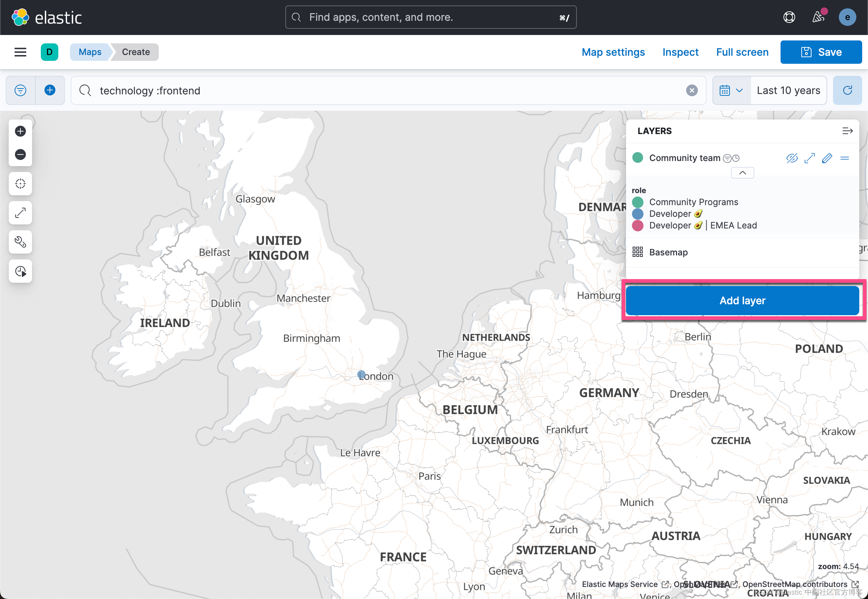The image size is (868, 599).
Task: Zoom in on the map
Action: 20,131
